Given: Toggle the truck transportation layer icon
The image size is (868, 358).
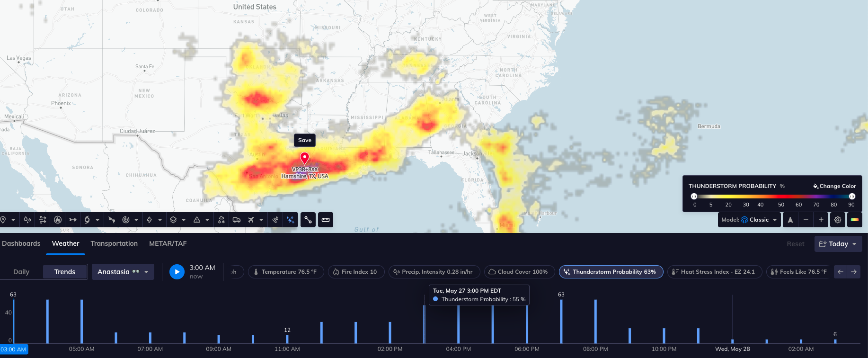Looking at the screenshot, I should [236, 220].
